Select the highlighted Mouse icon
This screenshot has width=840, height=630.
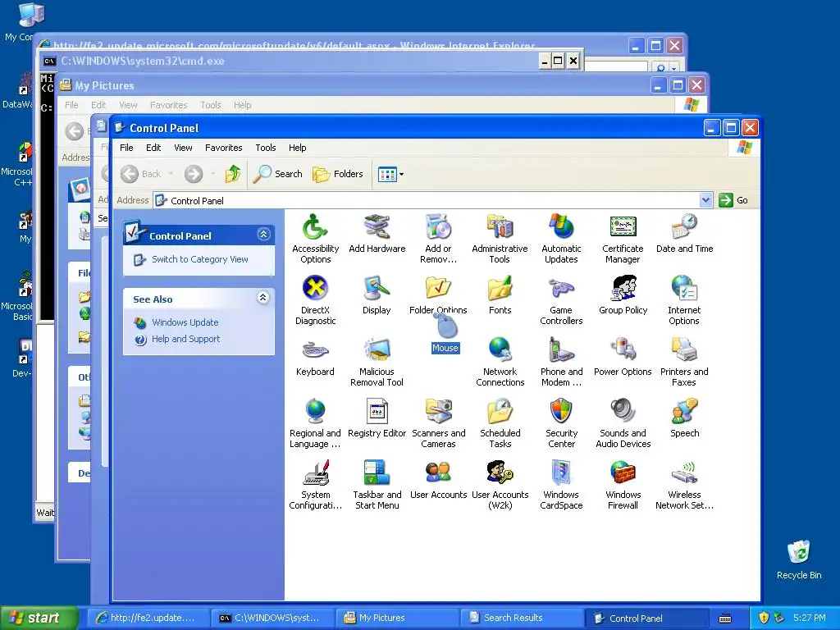(445, 333)
